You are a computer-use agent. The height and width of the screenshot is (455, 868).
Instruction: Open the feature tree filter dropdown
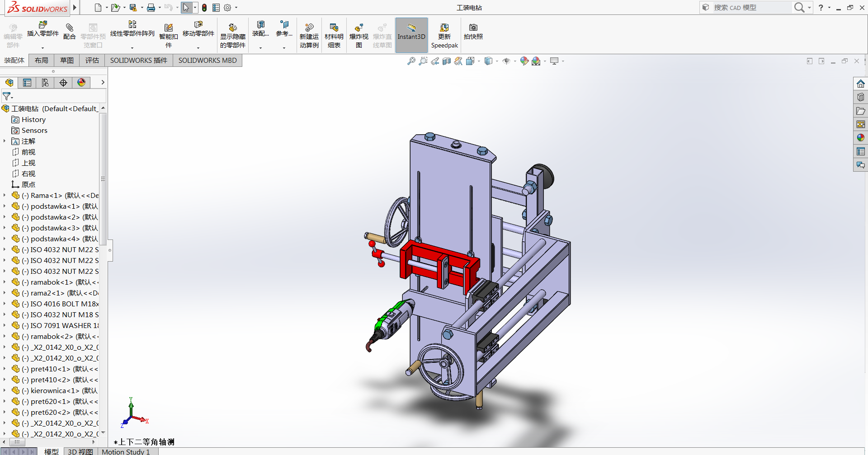click(8, 96)
